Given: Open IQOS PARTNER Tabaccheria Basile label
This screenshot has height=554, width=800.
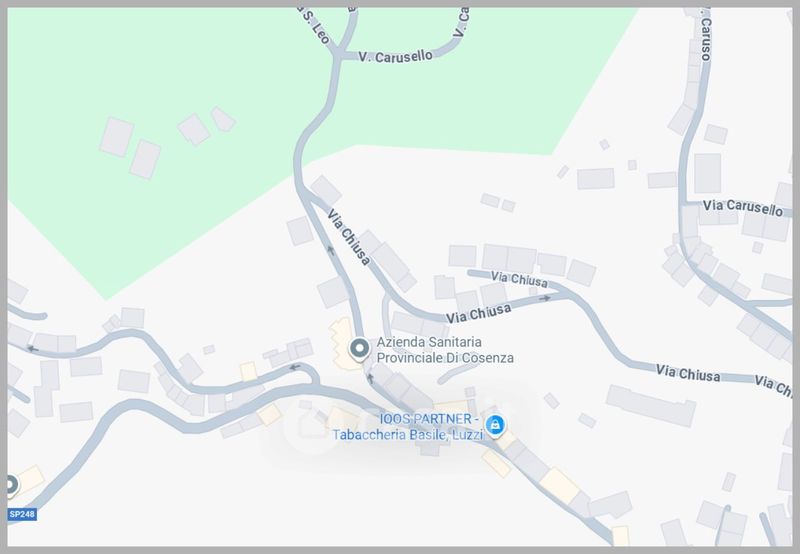Looking at the screenshot, I should tap(407, 426).
